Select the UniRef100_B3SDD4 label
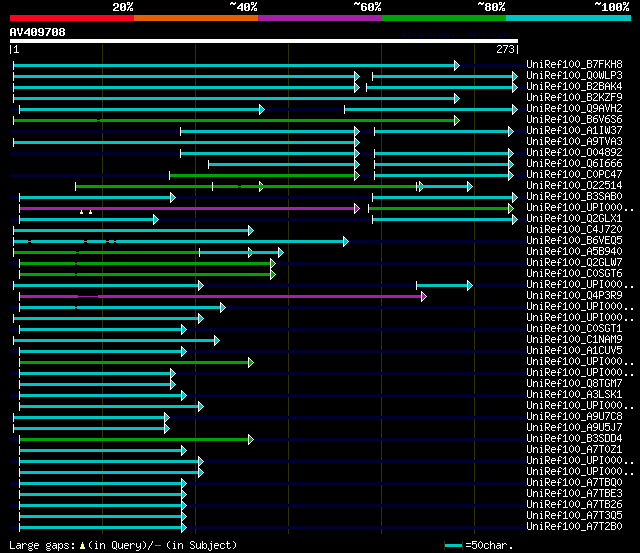The image size is (640, 553). 574,439
